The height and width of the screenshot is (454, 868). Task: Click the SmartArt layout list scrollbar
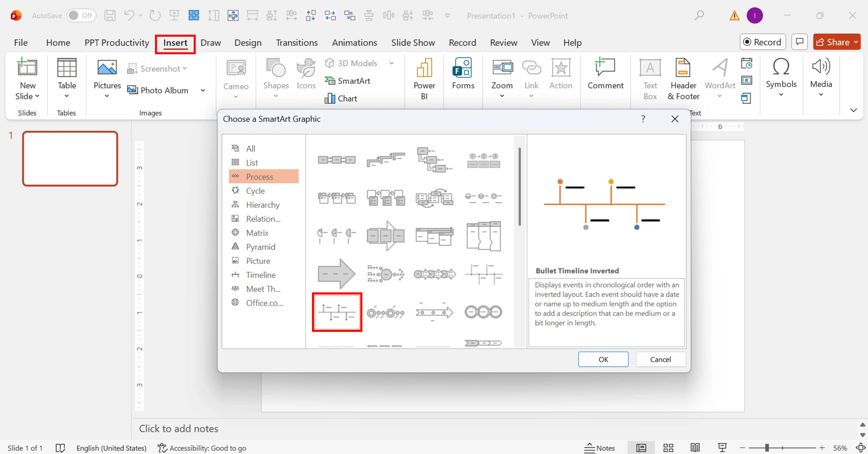pos(520,187)
